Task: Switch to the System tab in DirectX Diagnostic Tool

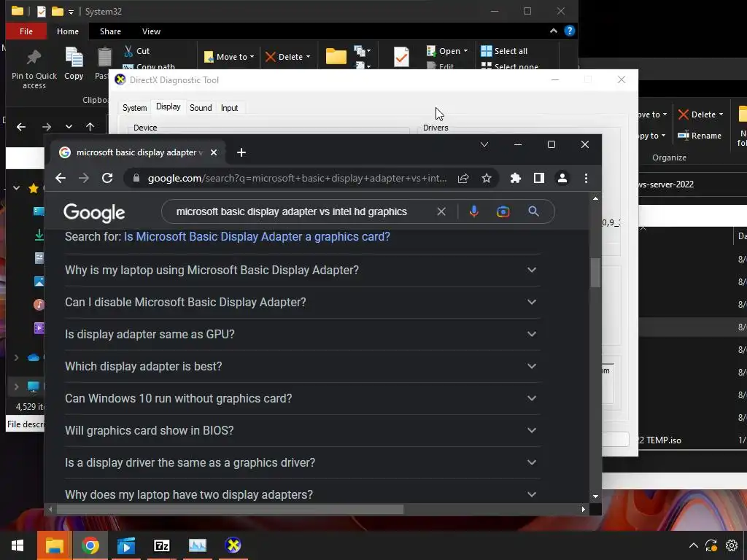Action: tap(134, 108)
